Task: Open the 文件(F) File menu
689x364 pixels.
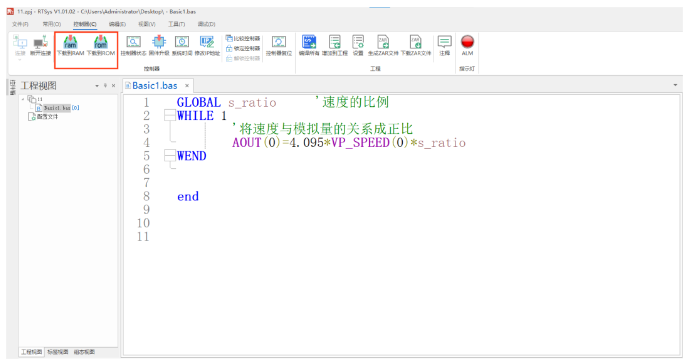Action: tap(20, 24)
